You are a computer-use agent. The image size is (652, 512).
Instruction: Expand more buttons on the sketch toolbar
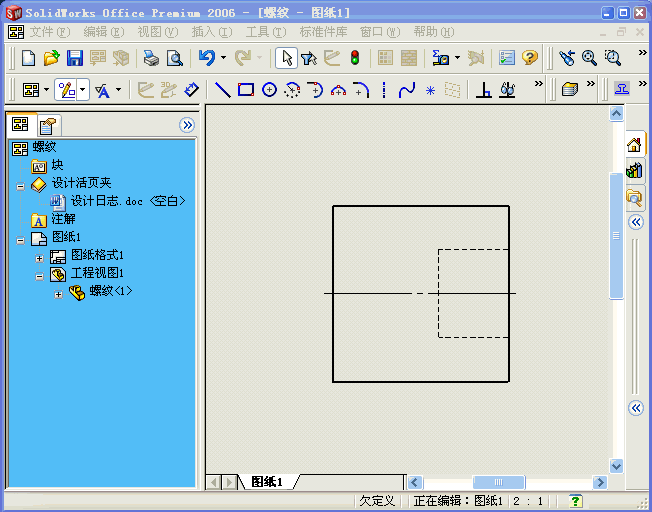point(538,84)
